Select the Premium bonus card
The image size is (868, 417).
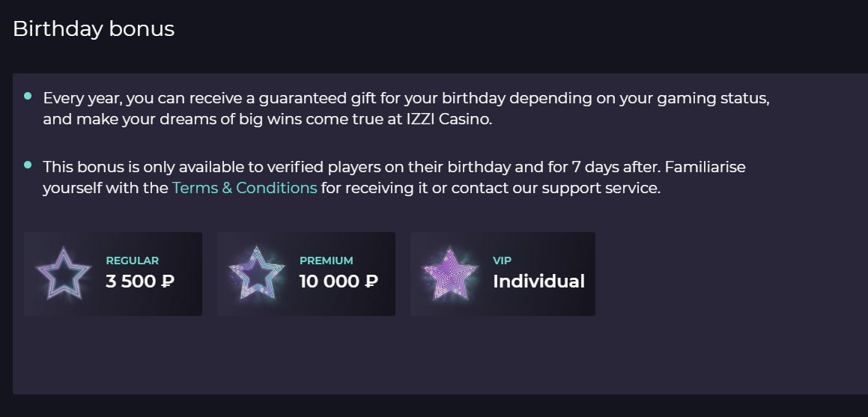click(306, 273)
